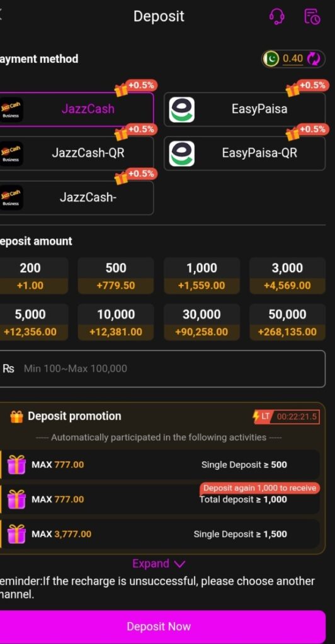The width and height of the screenshot is (335, 644).
Task: Choose the 10,000 deposit amount
Action: (x=116, y=322)
